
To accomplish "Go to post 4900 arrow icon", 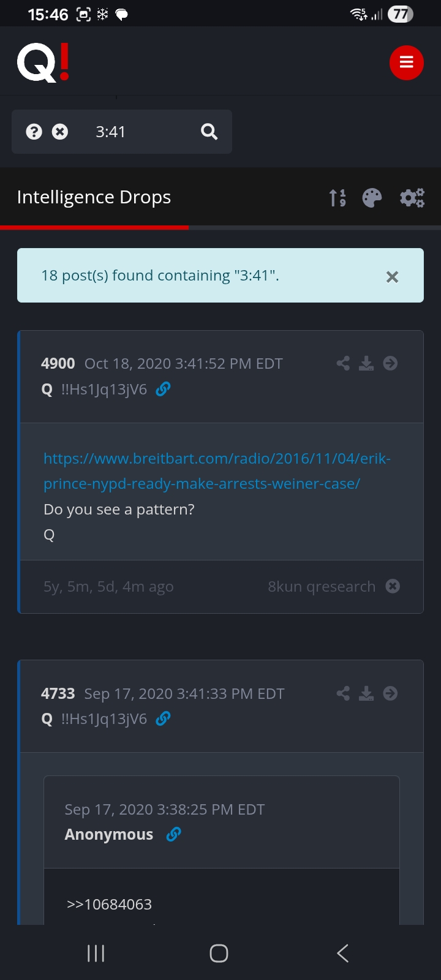I will point(390,363).
